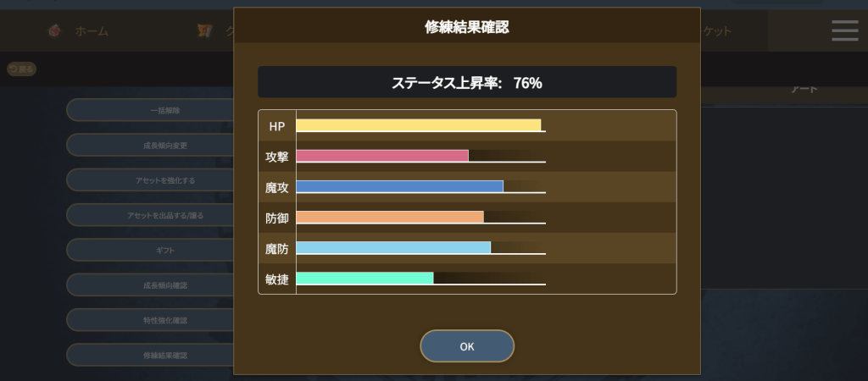Click the home icon beside ホーム
The image size is (868, 381).
pyautogui.click(x=53, y=31)
